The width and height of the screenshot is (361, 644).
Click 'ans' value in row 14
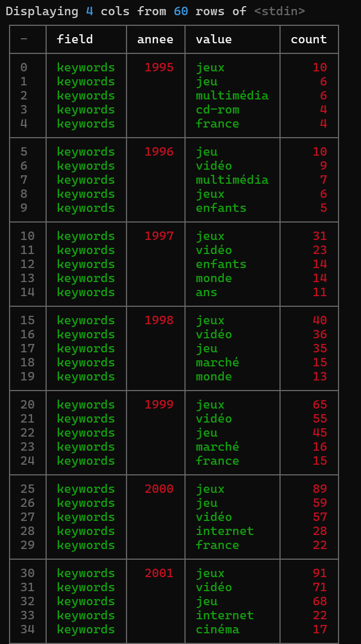tap(206, 292)
